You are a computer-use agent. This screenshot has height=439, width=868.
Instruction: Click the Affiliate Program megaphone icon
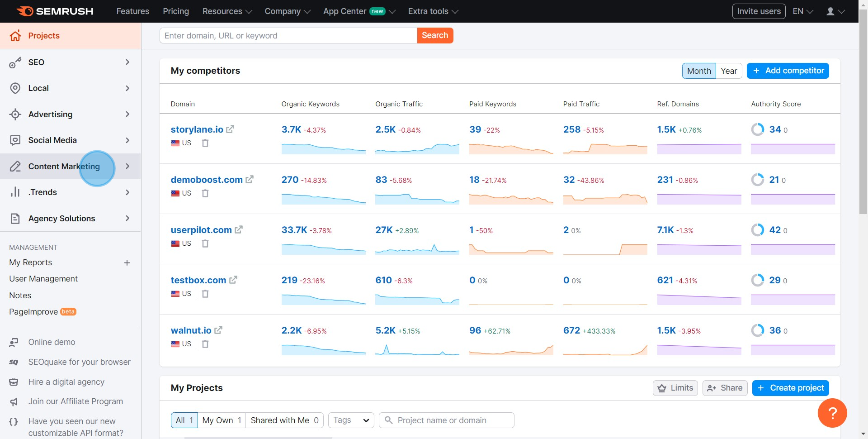pos(14,402)
